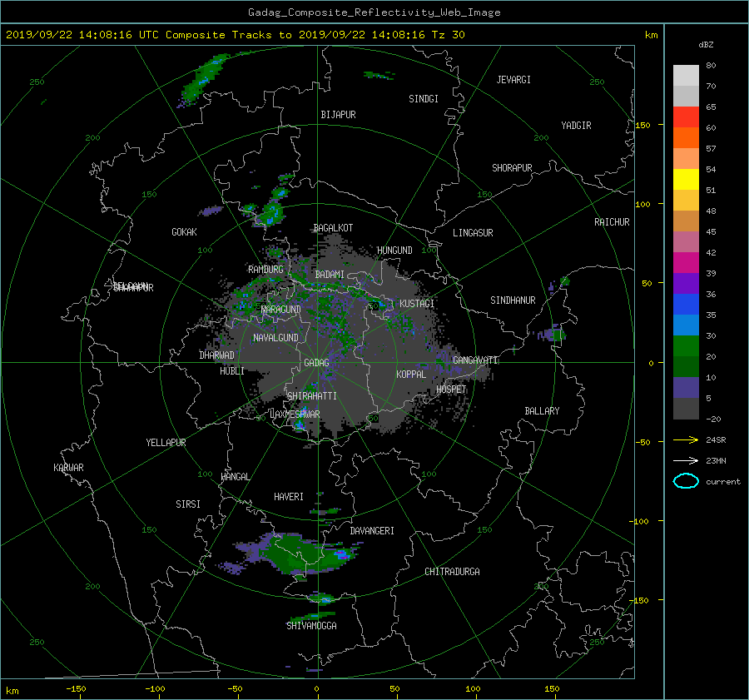
Task: Select the red 60–65 dBZ color swatch
Action: pyautogui.click(x=686, y=117)
